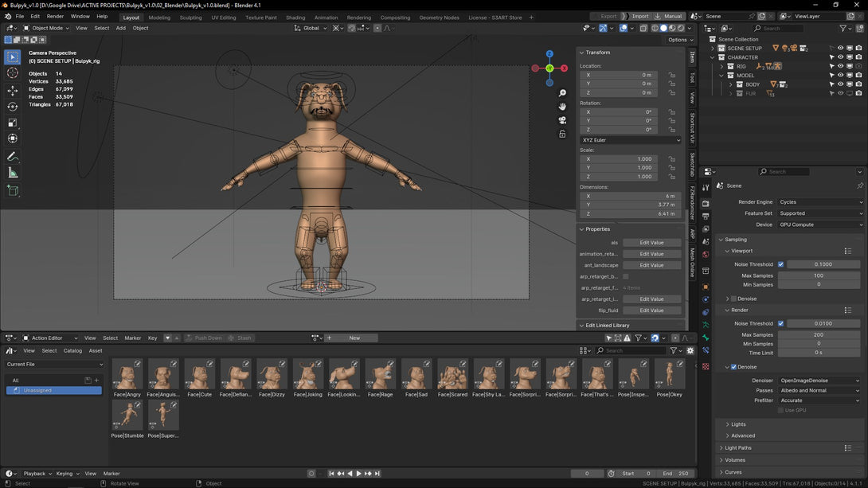This screenshot has height=488, width=868.
Task: Hide CHARACTER collection eye icon
Action: coord(840,57)
